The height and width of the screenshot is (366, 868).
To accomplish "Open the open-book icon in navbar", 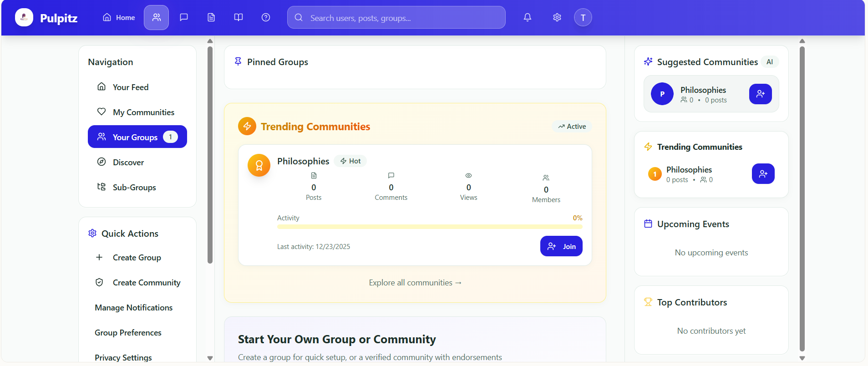I will 239,18.
